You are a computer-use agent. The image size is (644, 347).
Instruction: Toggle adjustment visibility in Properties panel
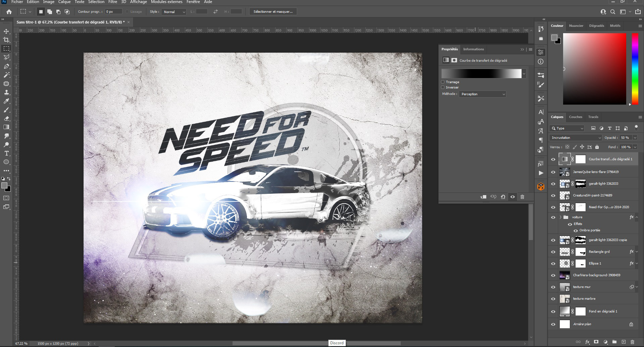(x=512, y=197)
